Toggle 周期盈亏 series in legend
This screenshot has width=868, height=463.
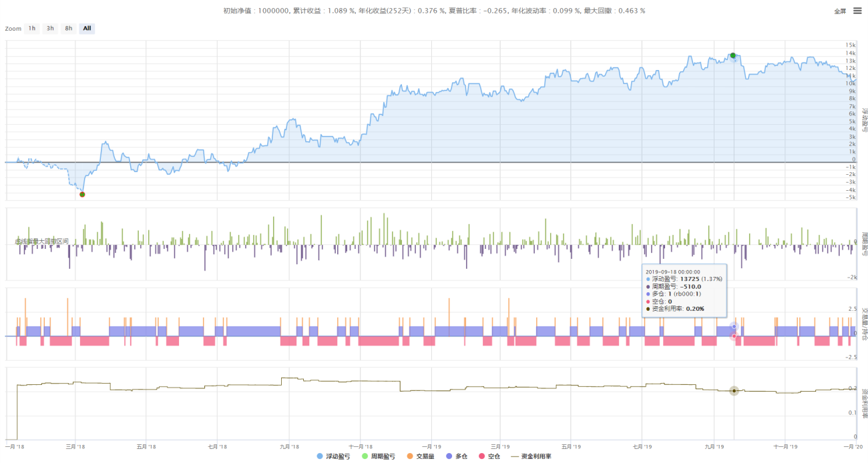(378, 456)
